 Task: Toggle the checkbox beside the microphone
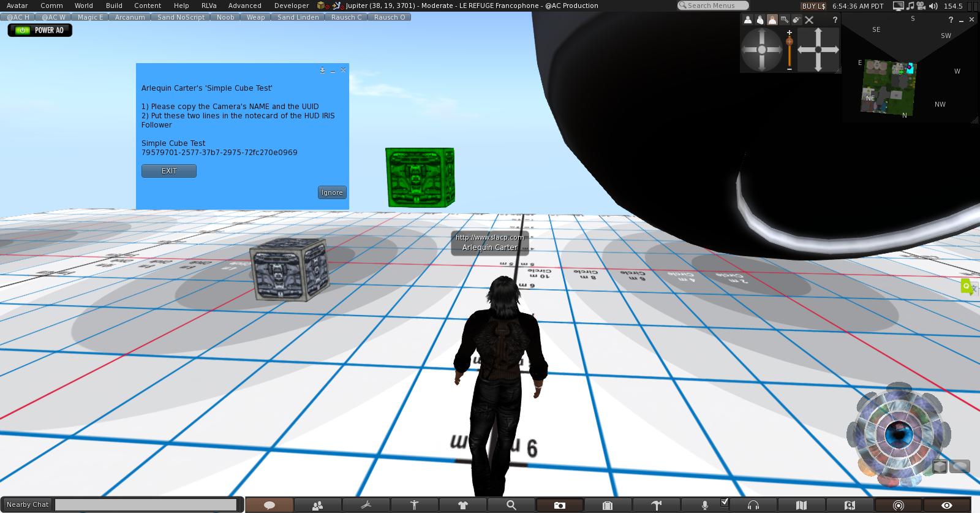tap(725, 503)
